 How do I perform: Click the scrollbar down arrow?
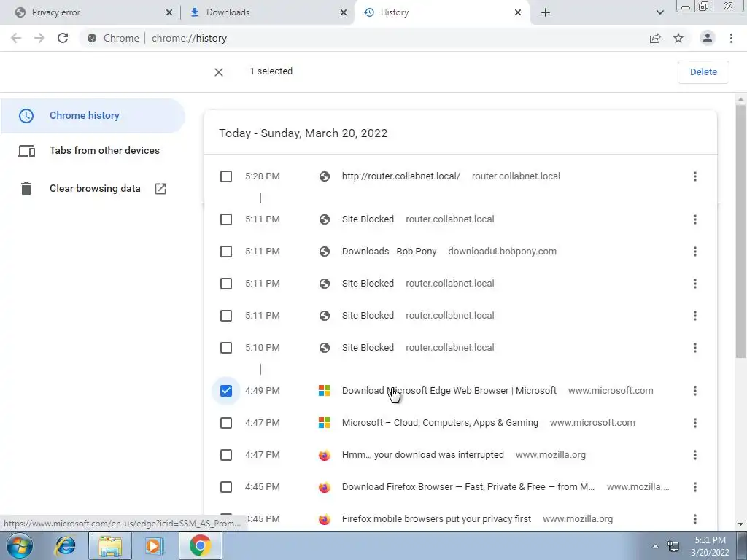click(x=740, y=524)
